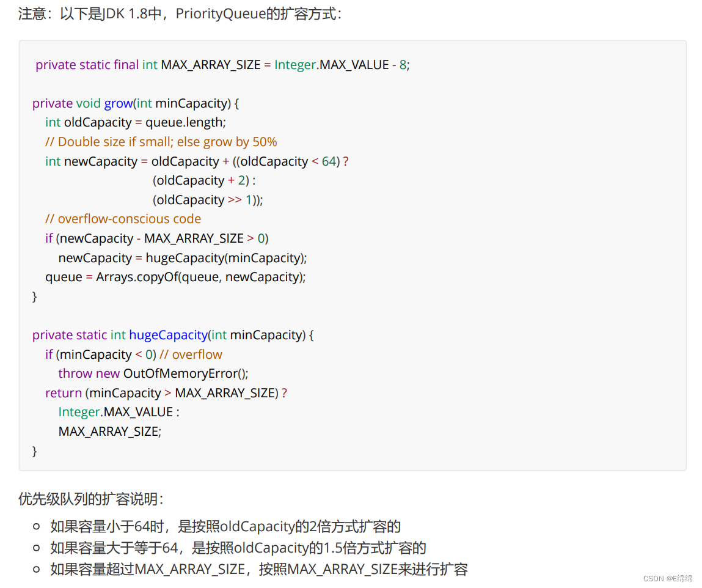Click the comment Double size if small

click(160, 141)
